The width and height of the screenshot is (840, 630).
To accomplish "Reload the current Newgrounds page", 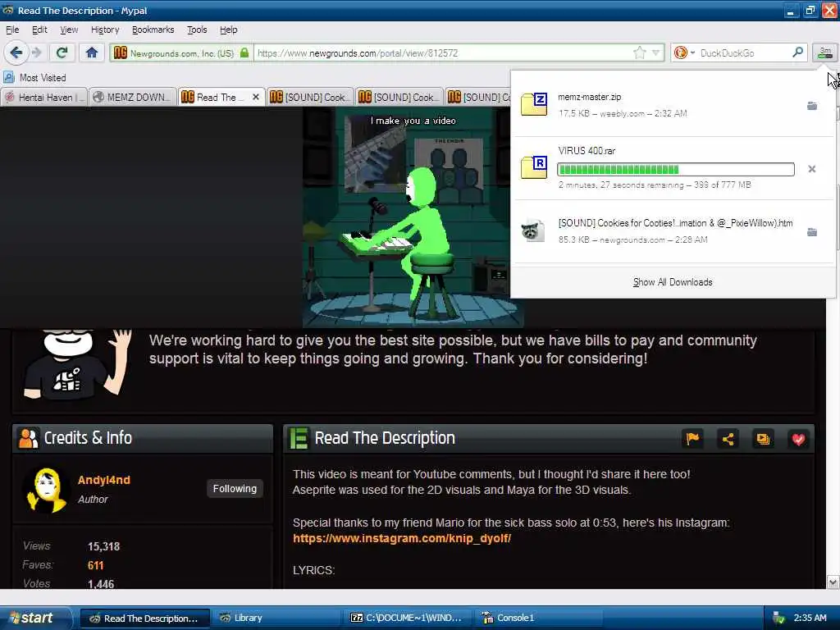I will tap(62, 52).
